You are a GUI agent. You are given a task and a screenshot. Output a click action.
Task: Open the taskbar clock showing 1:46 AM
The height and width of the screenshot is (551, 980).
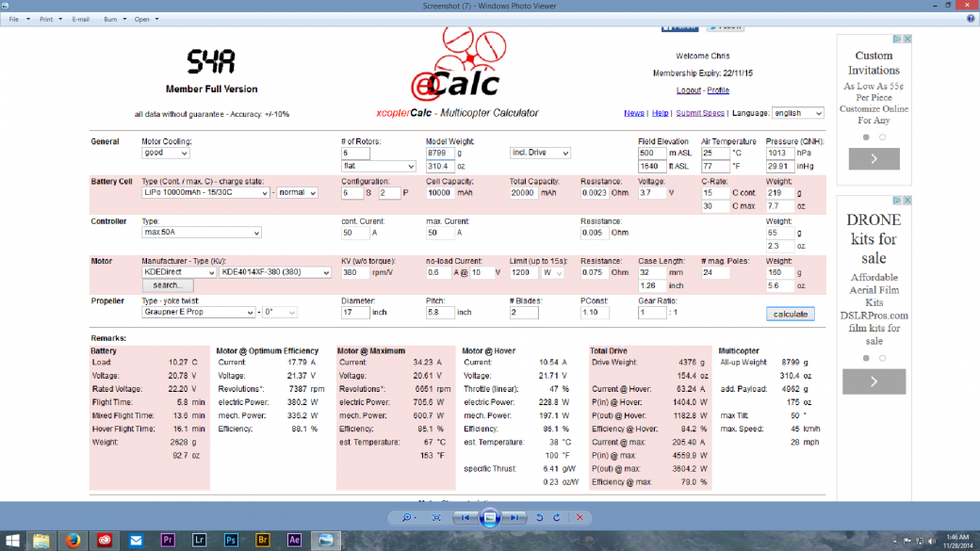point(957,541)
